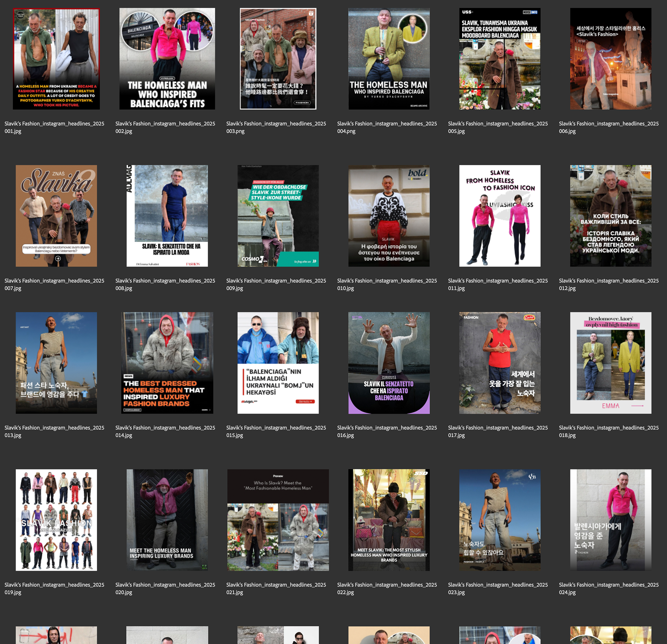Select thumbnail of file 010.jpg
The width and height of the screenshot is (667, 644).
pyautogui.click(x=389, y=216)
